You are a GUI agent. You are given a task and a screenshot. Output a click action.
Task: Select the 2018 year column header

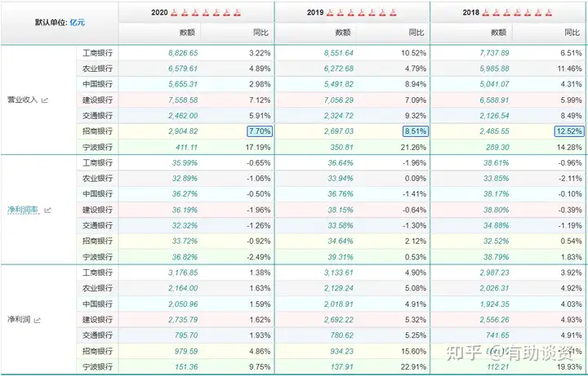pyautogui.click(x=471, y=13)
